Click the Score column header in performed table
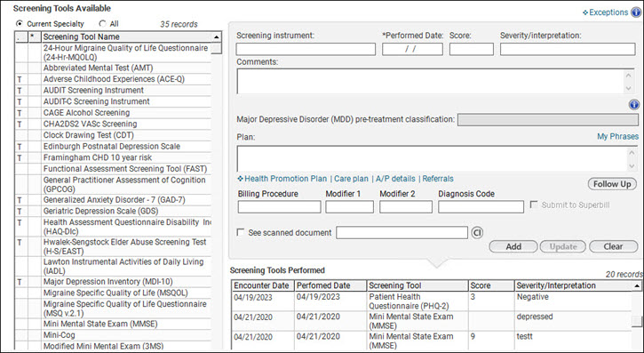This screenshot has height=353, width=644. (491, 285)
